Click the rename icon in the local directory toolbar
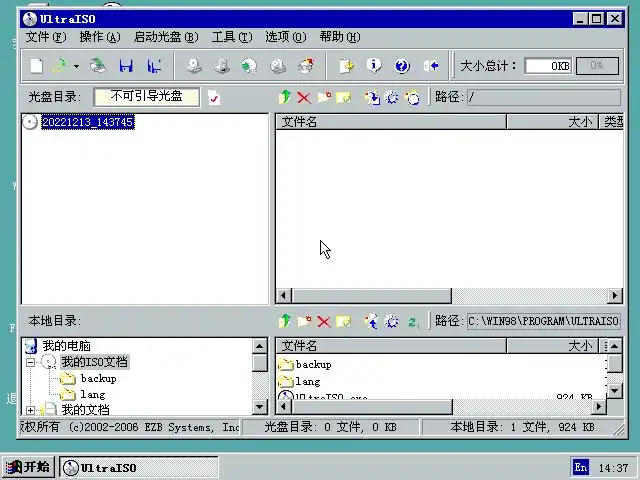640x480 pixels. pyautogui.click(x=344, y=322)
